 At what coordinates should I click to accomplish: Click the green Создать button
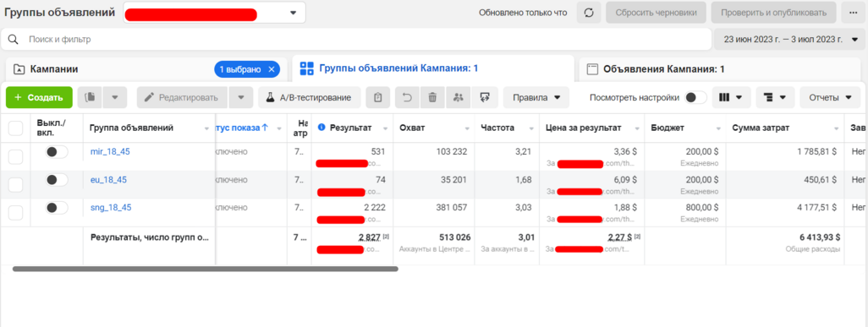pos(39,97)
